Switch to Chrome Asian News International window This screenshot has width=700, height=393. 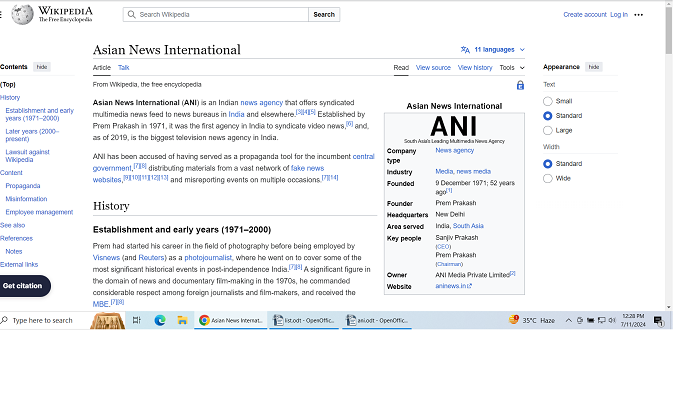230,320
